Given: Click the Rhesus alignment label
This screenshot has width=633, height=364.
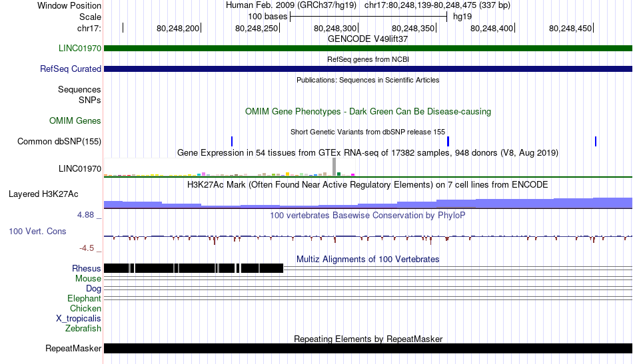Looking at the screenshot, I should 87,268.
